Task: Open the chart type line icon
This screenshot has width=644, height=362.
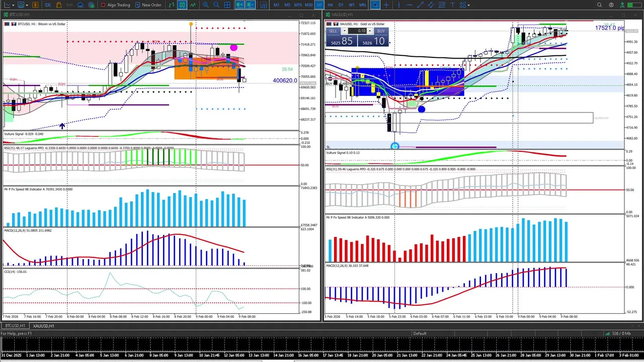Action: (x=8, y=5)
